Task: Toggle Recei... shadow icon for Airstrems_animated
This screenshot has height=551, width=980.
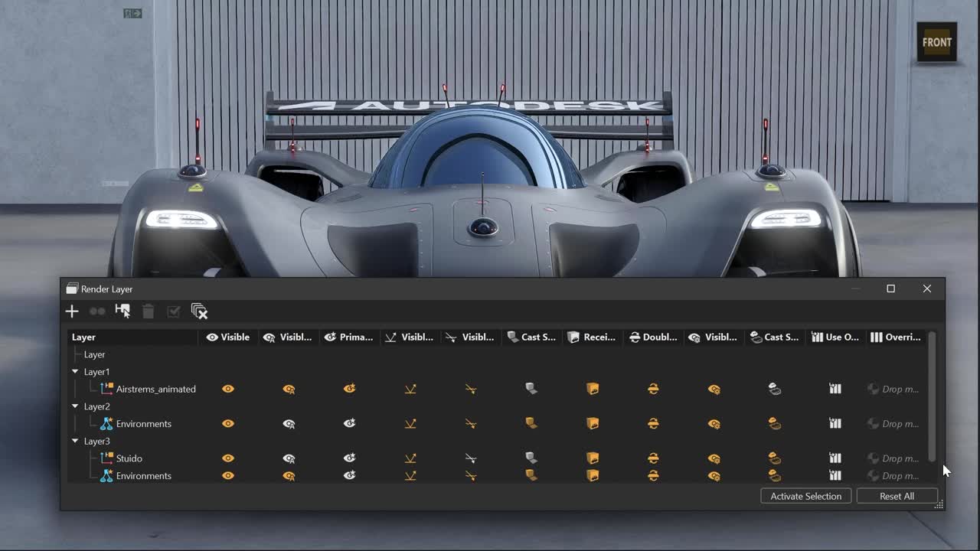Action: click(593, 389)
